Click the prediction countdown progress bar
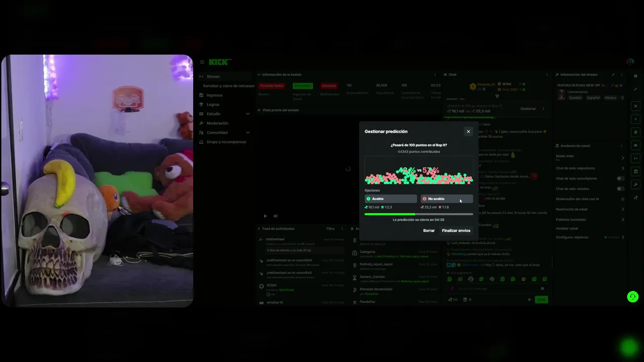This screenshot has height=362, width=644. coord(419,214)
